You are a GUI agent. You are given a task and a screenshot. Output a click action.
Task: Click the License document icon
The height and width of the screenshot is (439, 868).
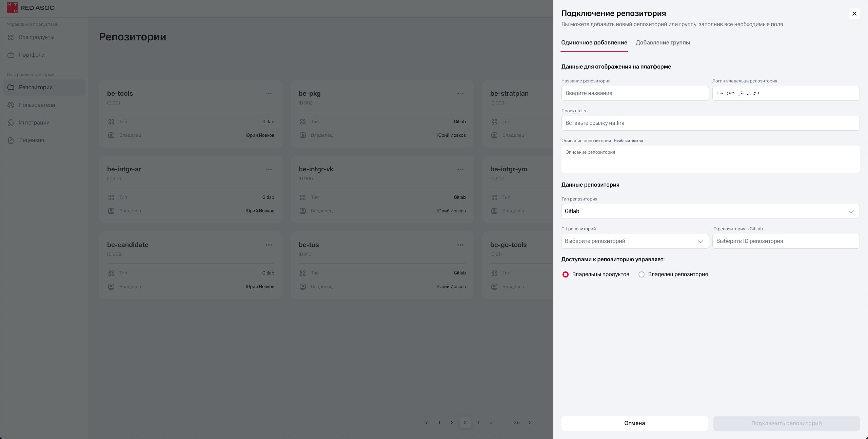[x=11, y=140]
